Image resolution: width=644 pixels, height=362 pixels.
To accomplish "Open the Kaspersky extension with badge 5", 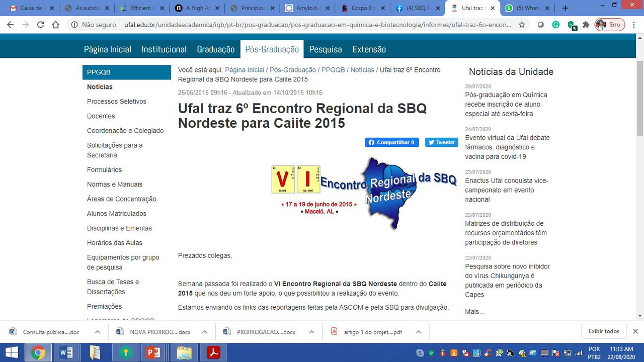I will [x=572, y=25].
